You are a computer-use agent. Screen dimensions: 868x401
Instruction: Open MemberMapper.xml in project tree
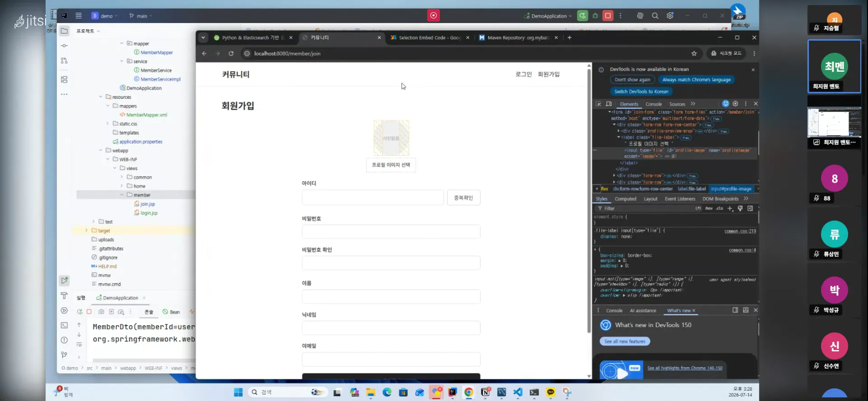[x=146, y=115]
